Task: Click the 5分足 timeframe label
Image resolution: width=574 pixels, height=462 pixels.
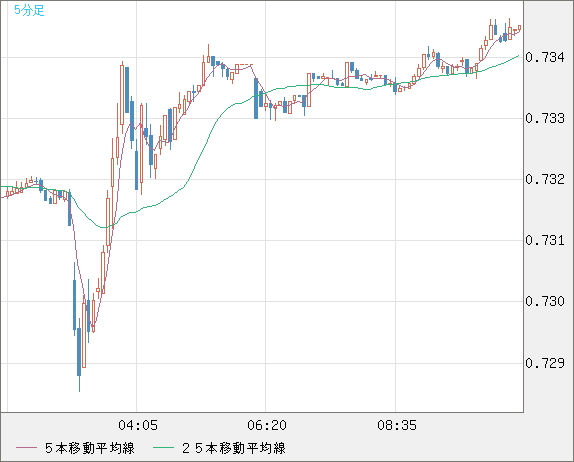Action: [x=29, y=10]
